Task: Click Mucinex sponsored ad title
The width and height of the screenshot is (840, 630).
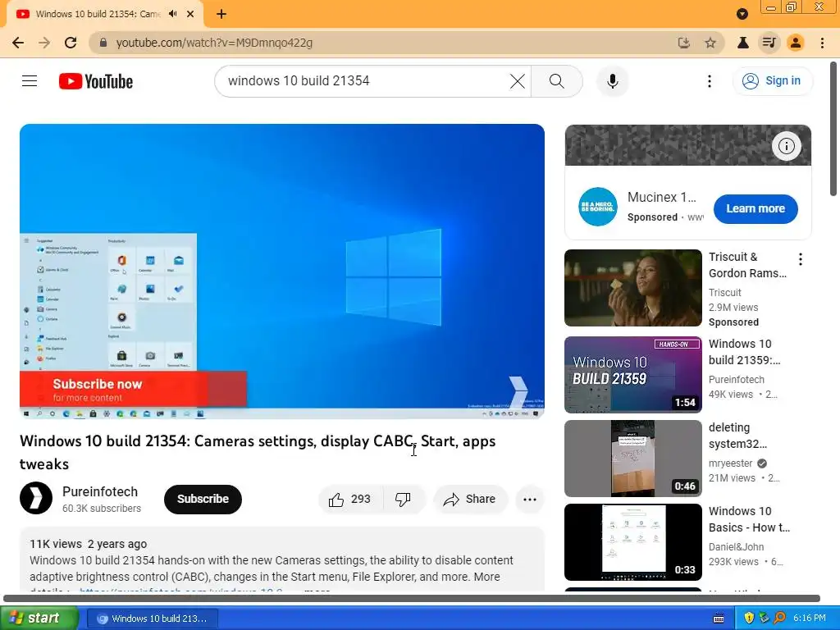Action: coord(662,197)
